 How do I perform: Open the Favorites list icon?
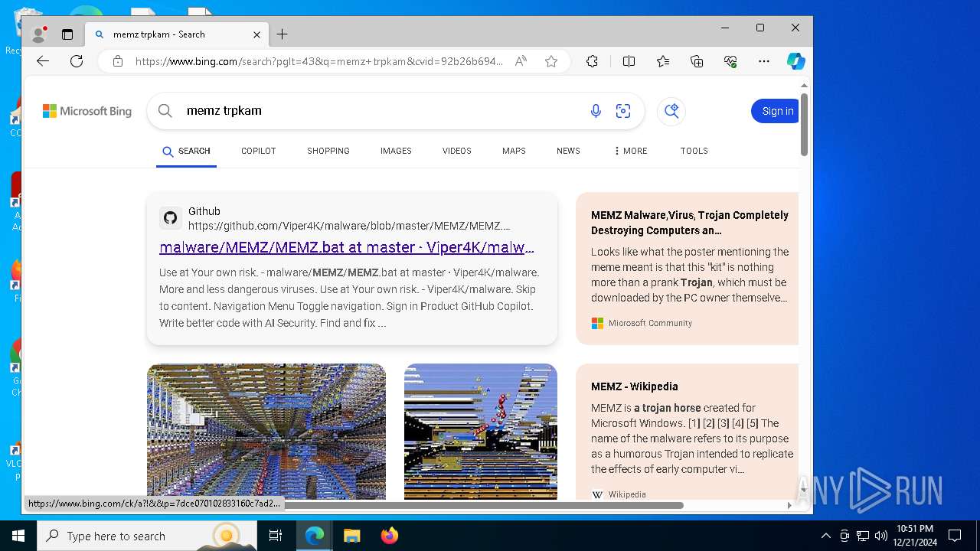663,61
